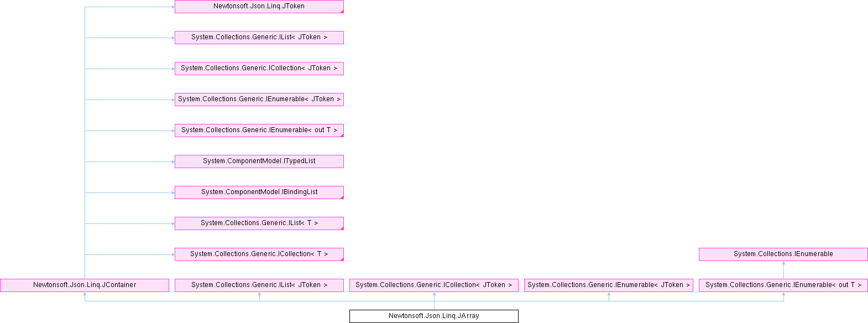868x323 pixels.
Task: Open the Newtonsoft.Json.Linq.JToken node
Action: (259, 6)
